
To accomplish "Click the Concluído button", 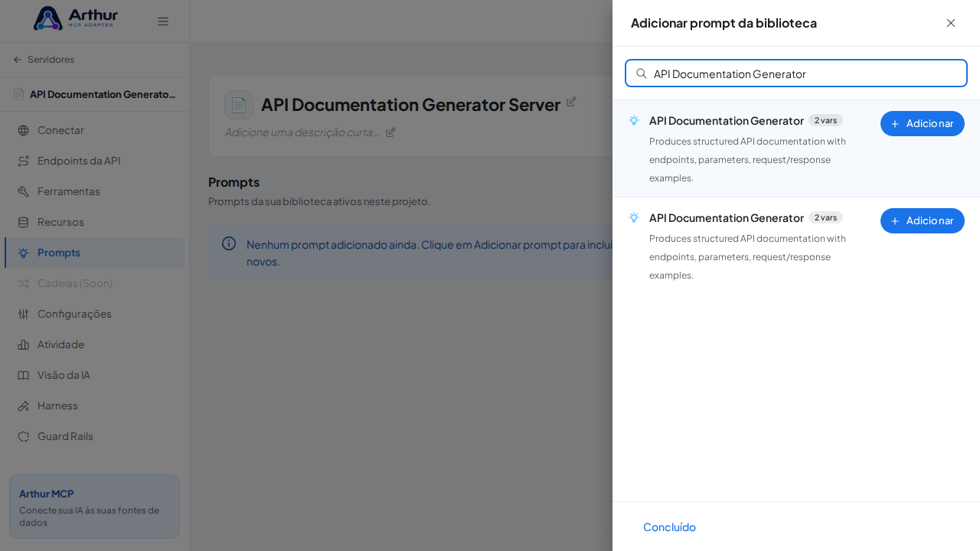I will [x=669, y=527].
